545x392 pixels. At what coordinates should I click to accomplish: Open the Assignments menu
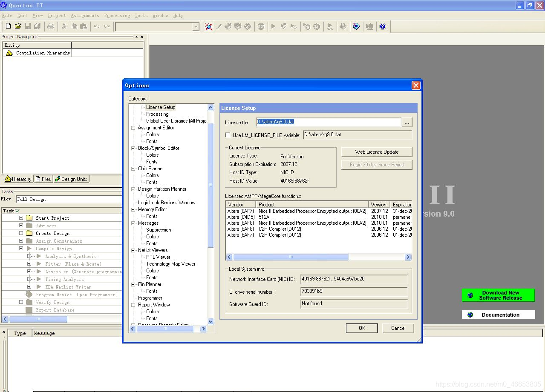pyautogui.click(x=85, y=16)
